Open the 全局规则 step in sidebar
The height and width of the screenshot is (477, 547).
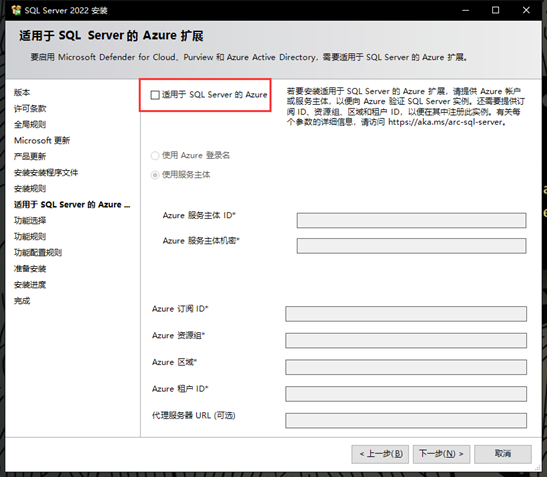[30, 125]
